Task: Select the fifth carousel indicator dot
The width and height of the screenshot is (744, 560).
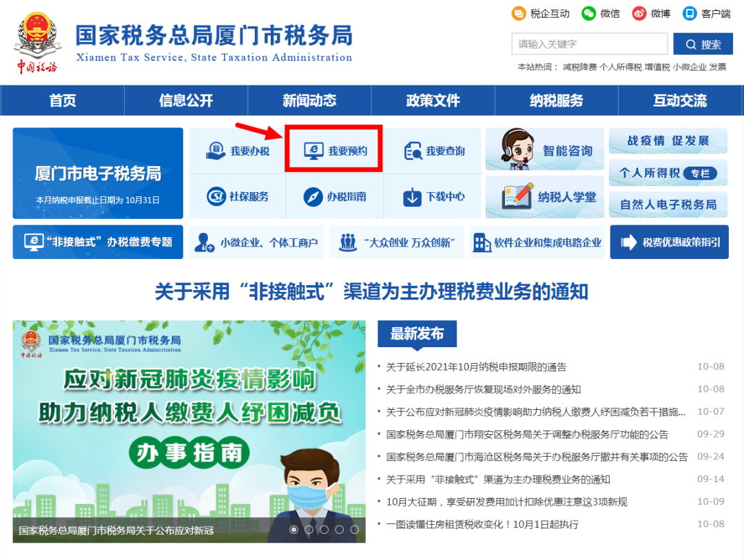Action: click(355, 530)
